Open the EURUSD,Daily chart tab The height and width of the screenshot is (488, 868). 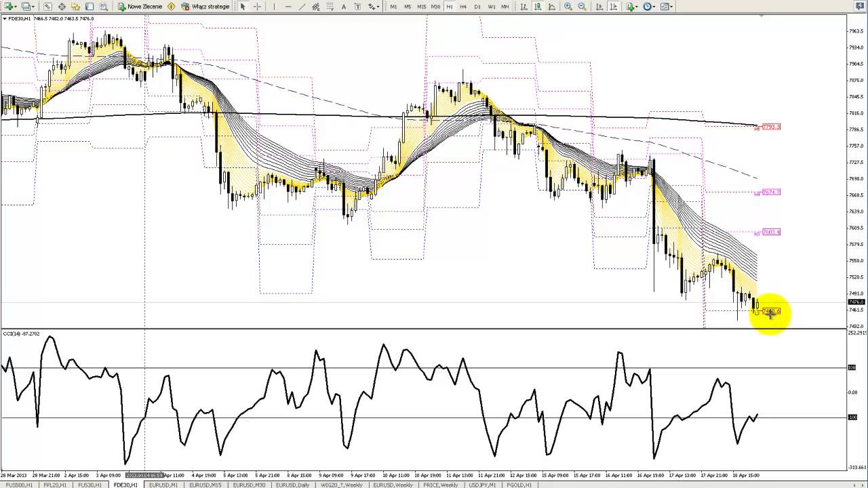click(x=293, y=485)
